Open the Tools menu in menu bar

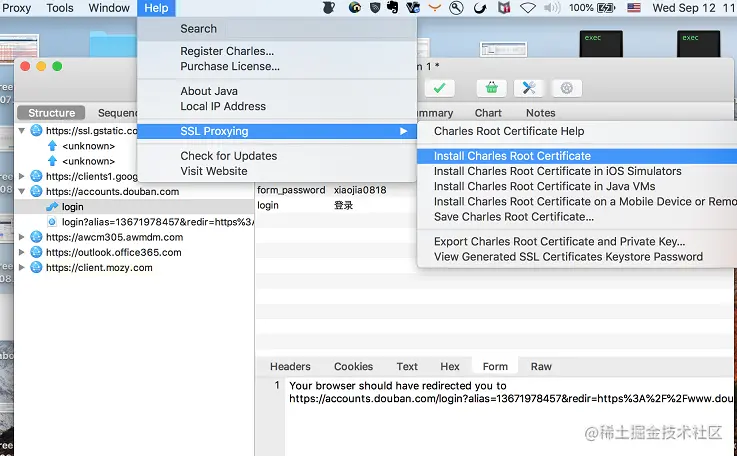pos(60,8)
